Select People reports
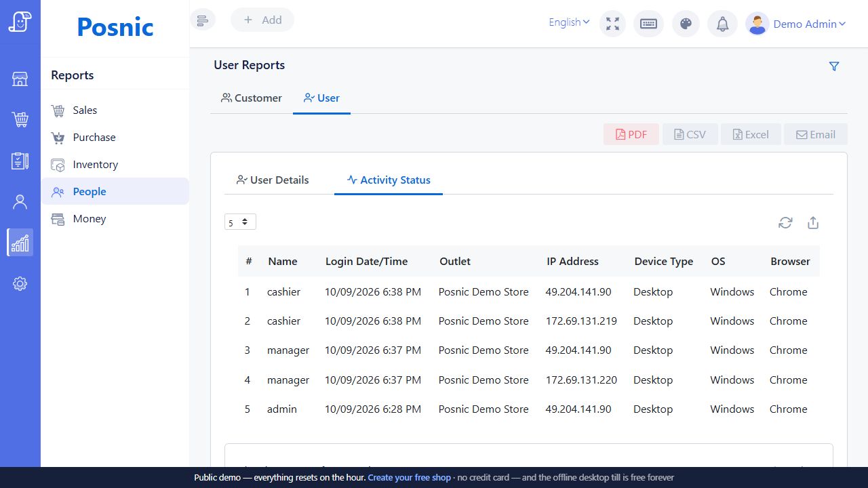The height and width of the screenshot is (488, 868). pyautogui.click(x=115, y=191)
